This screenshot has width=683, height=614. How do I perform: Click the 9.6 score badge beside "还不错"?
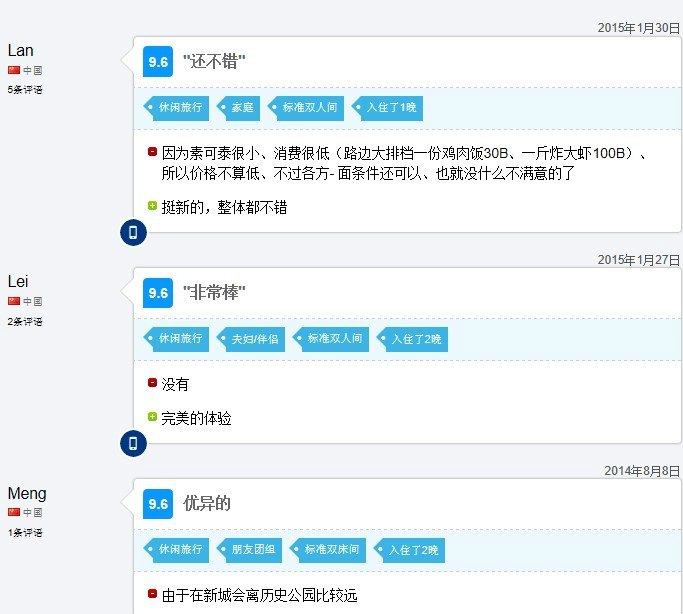158,62
